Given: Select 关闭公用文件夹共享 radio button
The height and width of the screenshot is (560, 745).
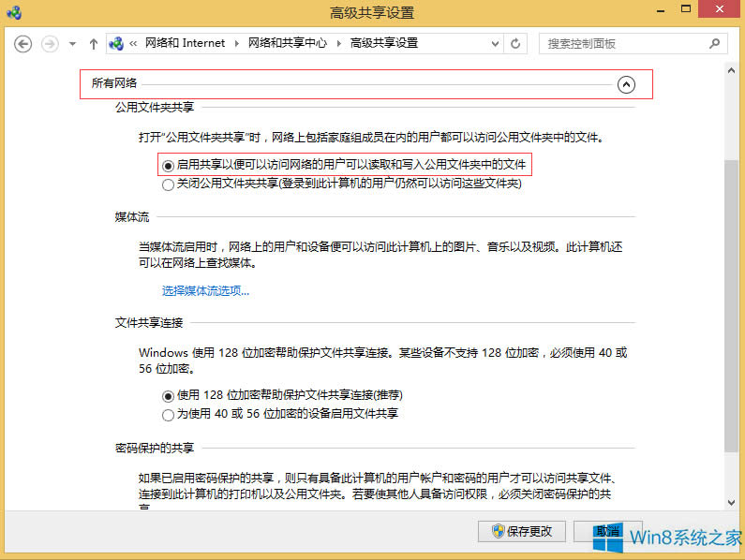Looking at the screenshot, I should 169,184.
